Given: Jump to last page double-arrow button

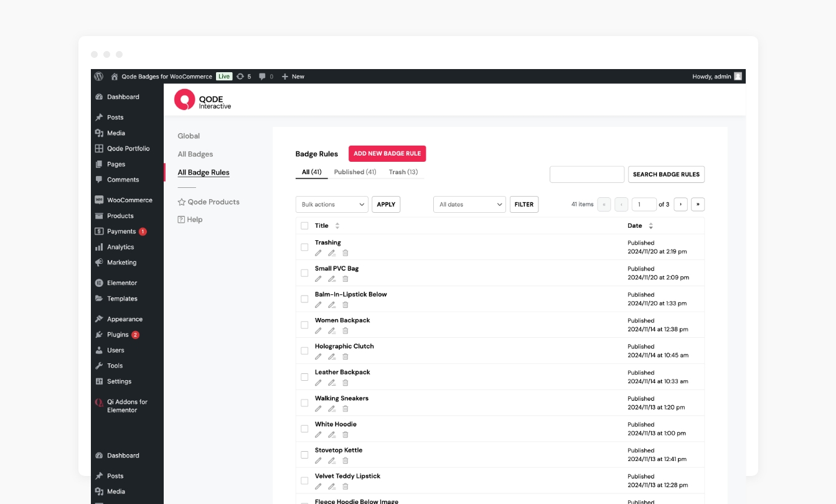Looking at the screenshot, I should (698, 204).
